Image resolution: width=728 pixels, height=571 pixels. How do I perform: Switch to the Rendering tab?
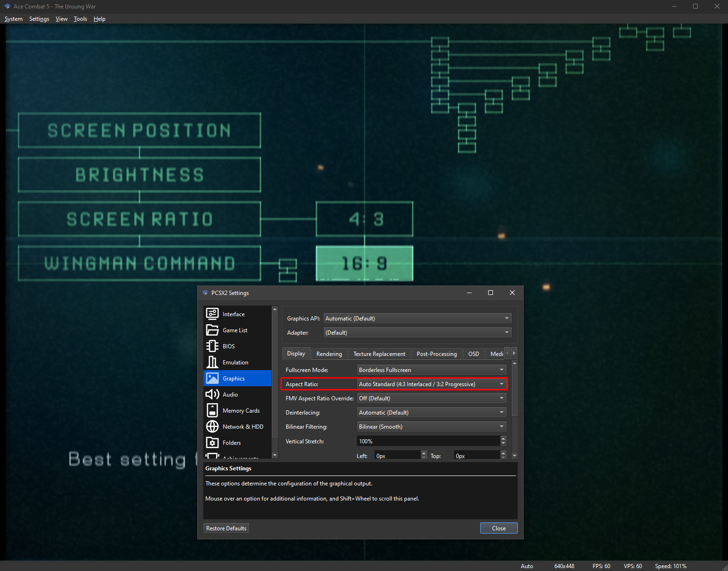click(x=329, y=354)
